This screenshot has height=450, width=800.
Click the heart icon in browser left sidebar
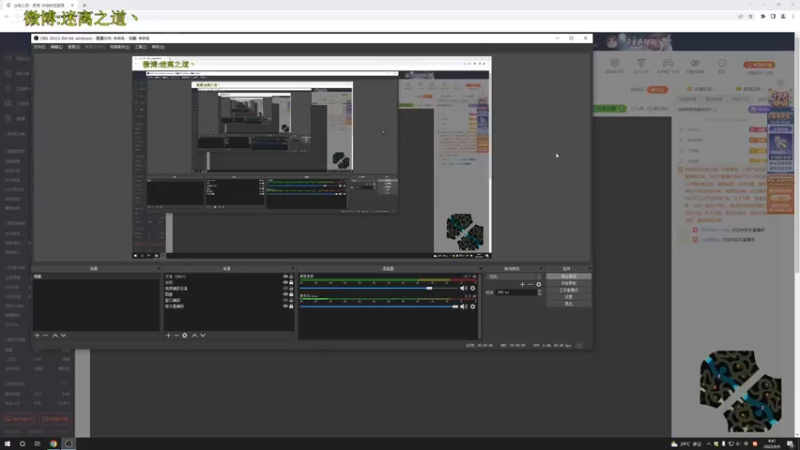click(x=8, y=59)
